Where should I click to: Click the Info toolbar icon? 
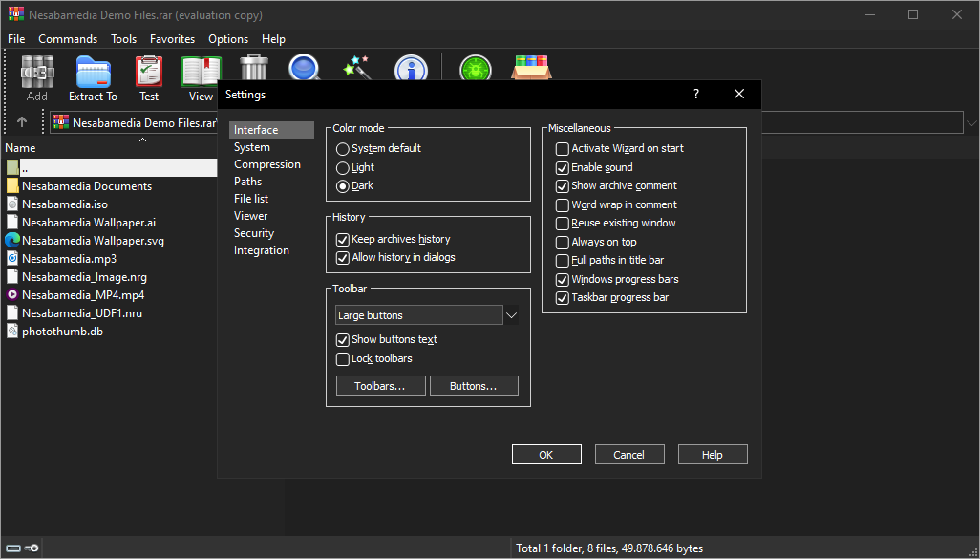coord(411,69)
